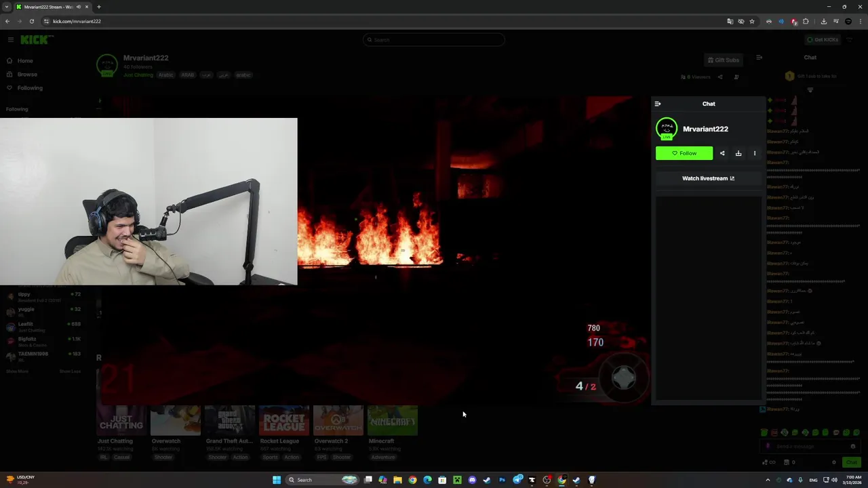
Task: Open the Chrome tab search dropdown
Action: tap(7, 7)
